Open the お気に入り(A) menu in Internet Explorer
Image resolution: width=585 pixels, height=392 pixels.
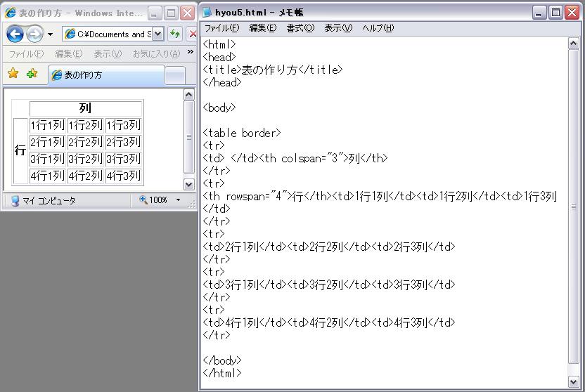click(x=156, y=54)
